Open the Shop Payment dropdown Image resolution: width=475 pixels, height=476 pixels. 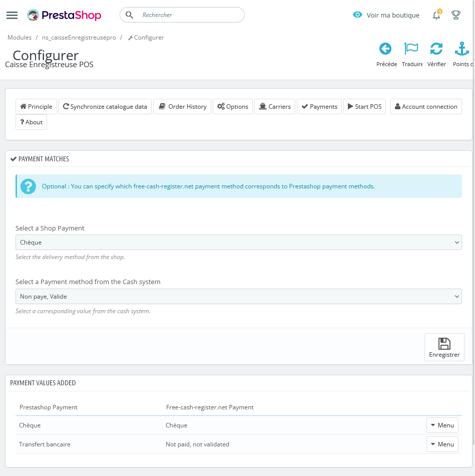pyautogui.click(x=238, y=243)
